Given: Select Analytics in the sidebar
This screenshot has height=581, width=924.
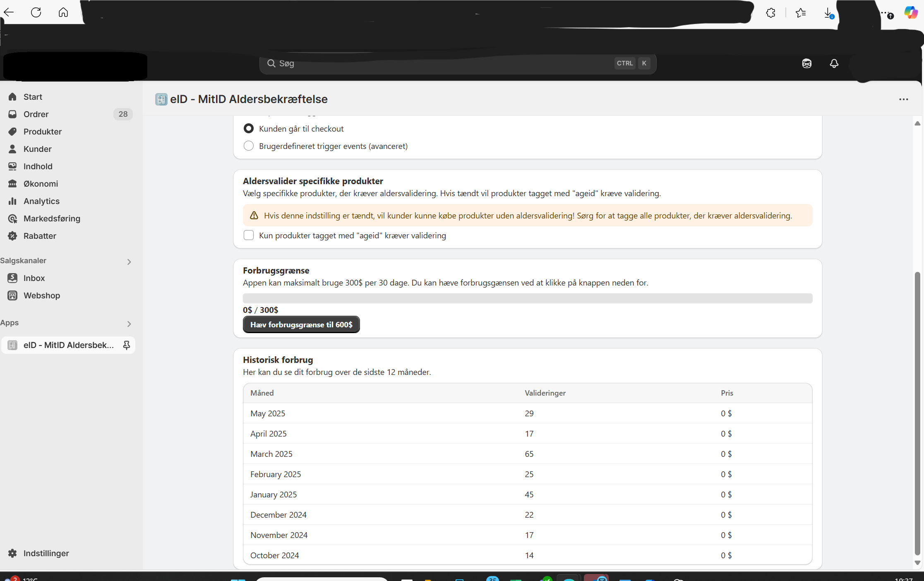Looking at the screenshot, I should (x=41, y=201).
